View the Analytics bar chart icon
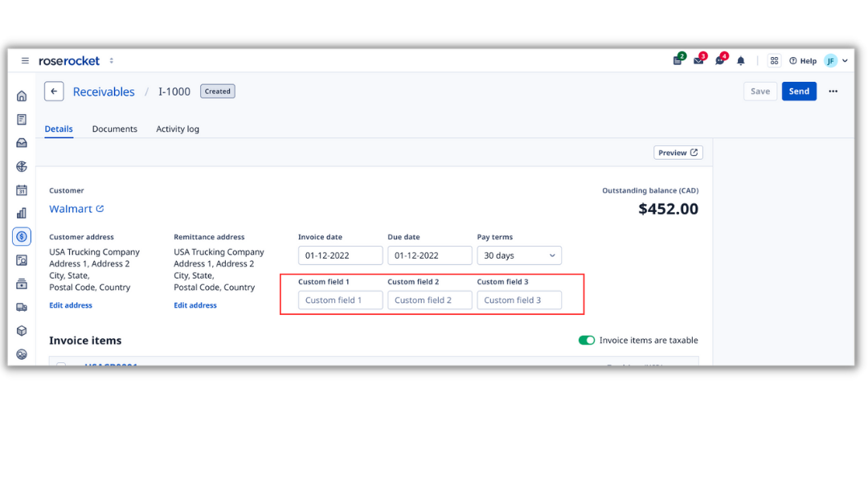868x482 pixels. pyautogui.click(x=22, y=213)
